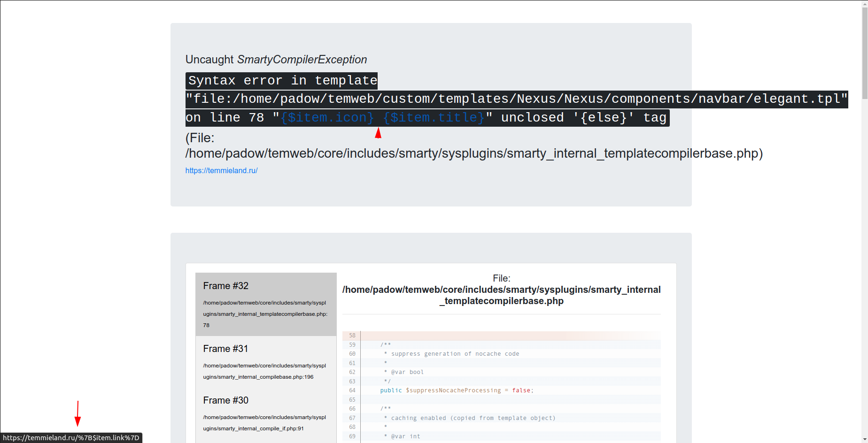Click the {$item.icon} variable in the error message
Image resolution: width=868 pixels, height=443 pixels.
pyautogui.click(x=327, y=117)
